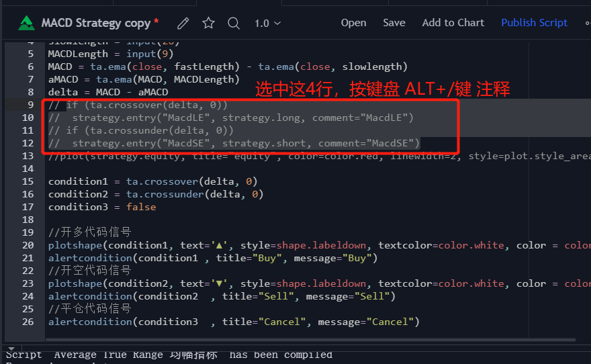Click line number 15 in gutter
The width and height of the screenshot is (591, 364).
tap(28, 181)
